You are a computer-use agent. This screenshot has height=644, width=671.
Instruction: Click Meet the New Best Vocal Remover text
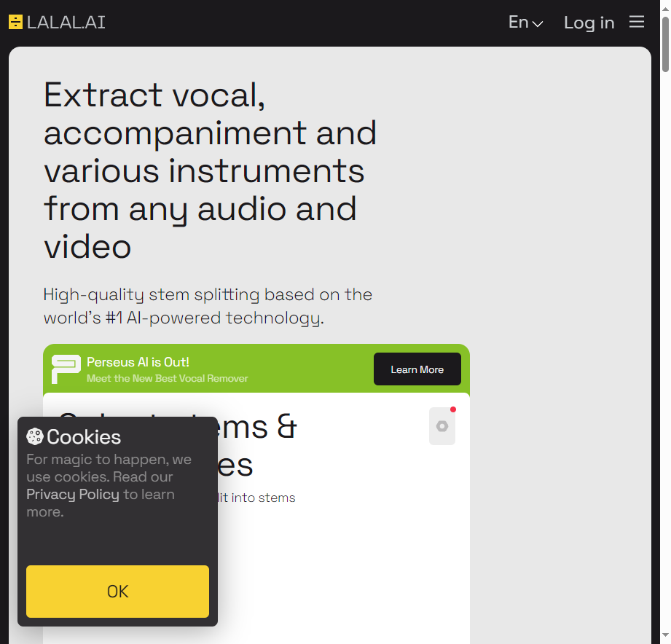coord(168,378)
